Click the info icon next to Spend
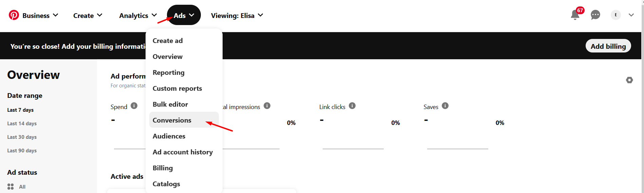 (x=134, y=106)
